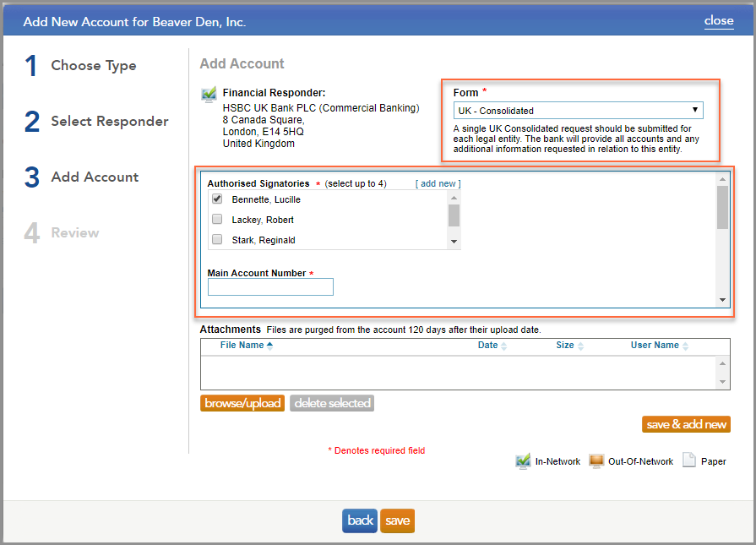This screenshot has height=545, width=756.
Task: Click the in-network icon beside Financial Responder
Action: 208,93
